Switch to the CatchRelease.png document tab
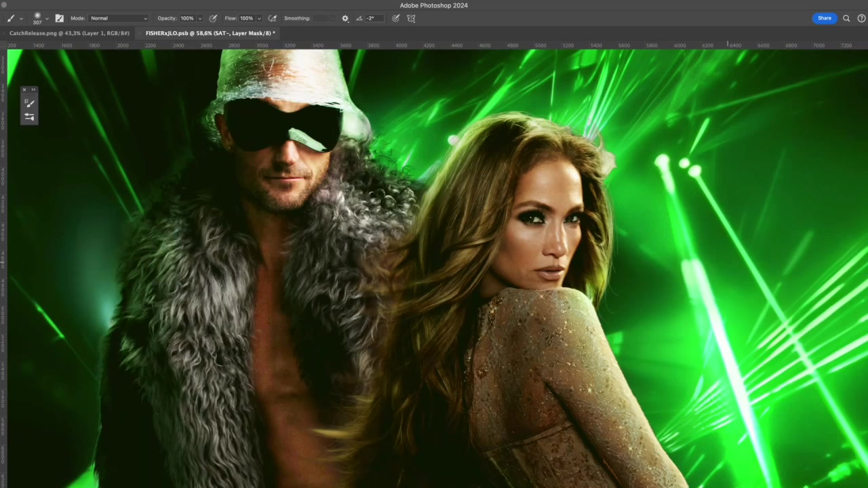Viewport: 868px width, 488px height. [x=69, y=33]
